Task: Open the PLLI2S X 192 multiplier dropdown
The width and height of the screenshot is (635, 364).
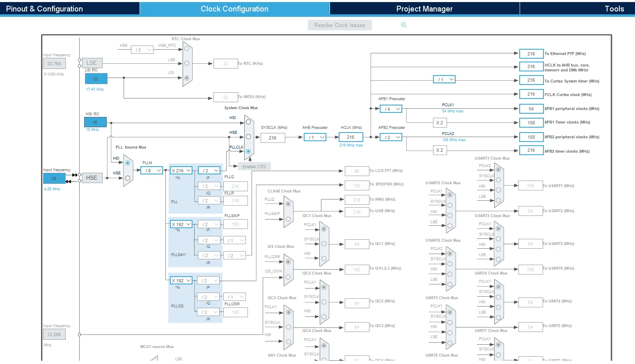Action: pos(181,281)
